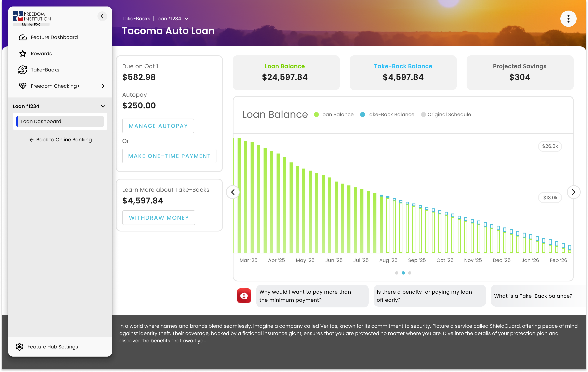The width and height of the screenshot is (588, 372).
Task: Select the third chart pagination dot
Action: click(x=410, y=273)
